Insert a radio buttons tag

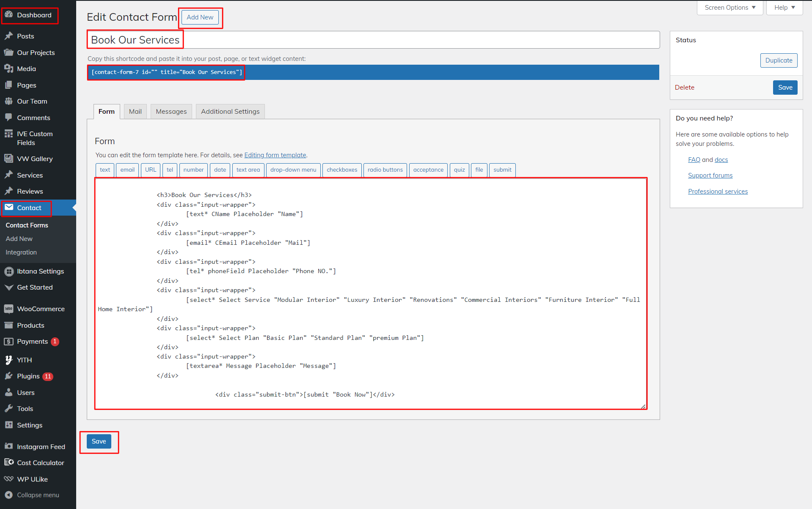(385, 170)
